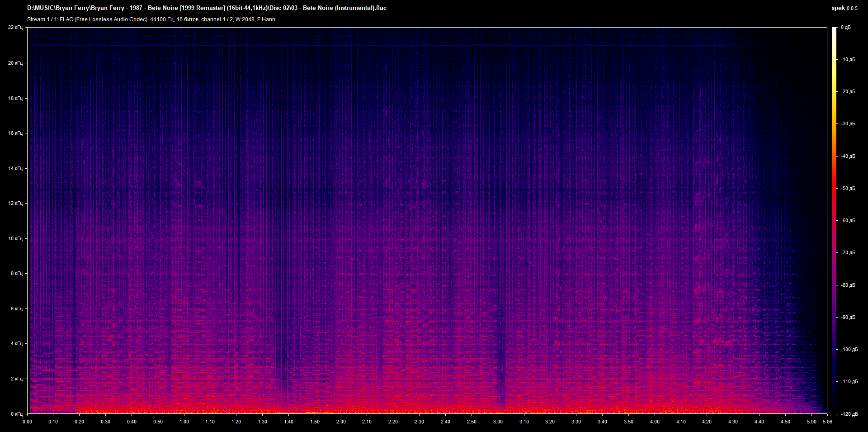Click the 4:30 time axis label
868x432 pixels.
pos(733,422)
